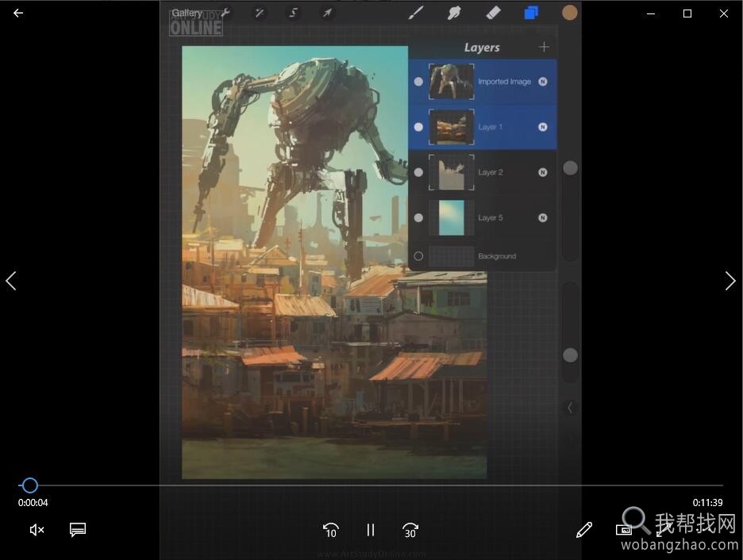Image resolution: width=743 pixels, height=560 pixels.
Task: Click the "Layer 1" name text
Action: click(490, 127)
